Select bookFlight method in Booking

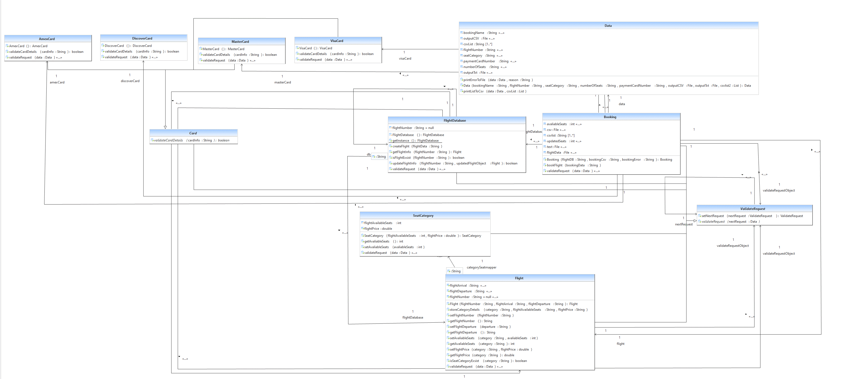pyautogui.click(x=572, y=165)
